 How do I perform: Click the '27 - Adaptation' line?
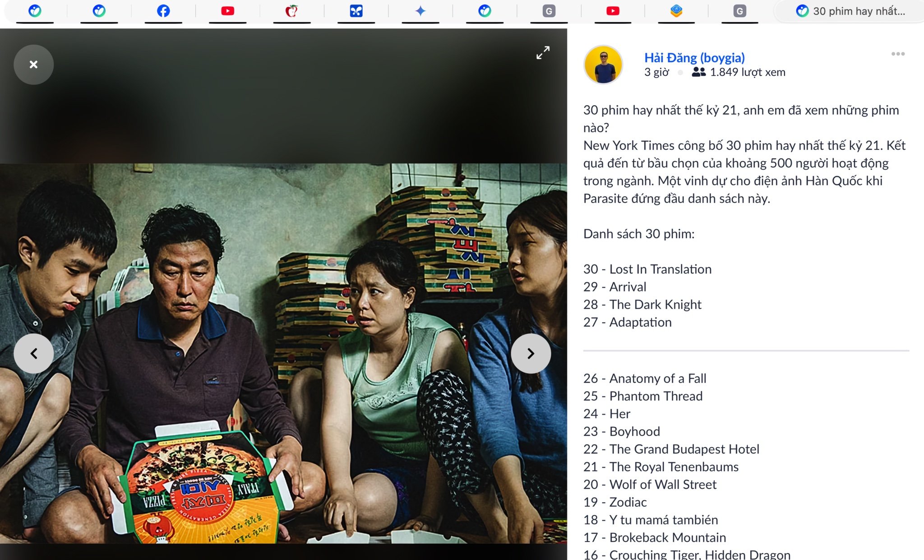point(628,322)
